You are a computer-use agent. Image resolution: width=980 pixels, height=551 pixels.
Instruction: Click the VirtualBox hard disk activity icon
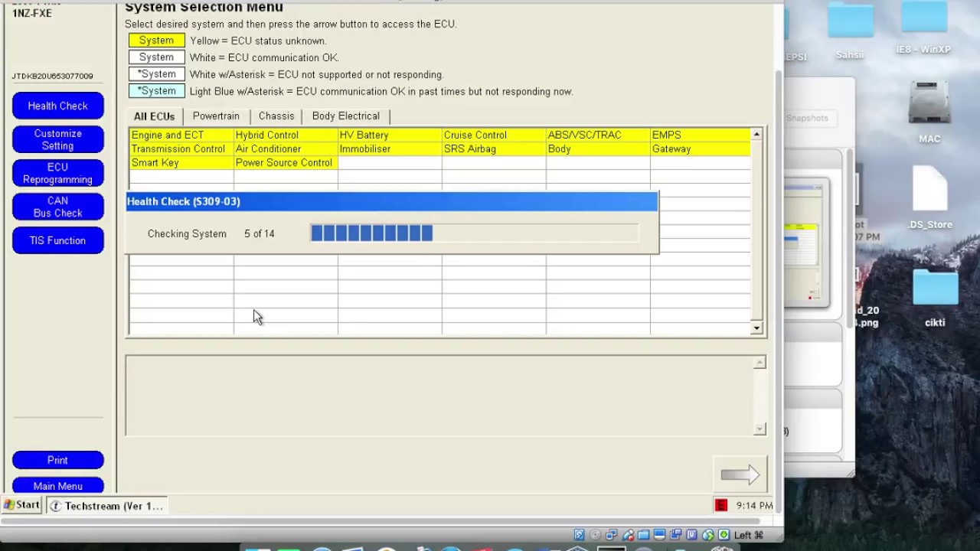[580, 535]
